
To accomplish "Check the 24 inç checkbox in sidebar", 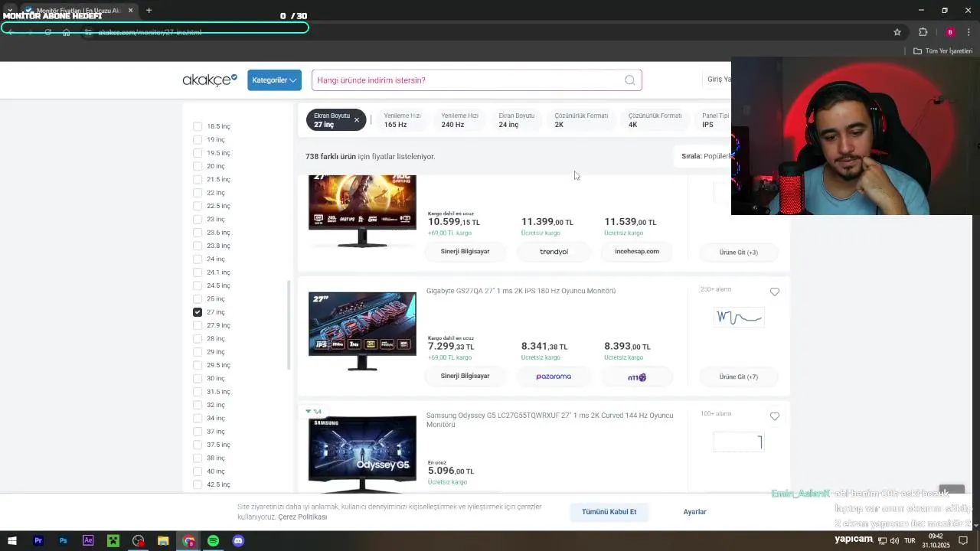I will coord(198,259).
